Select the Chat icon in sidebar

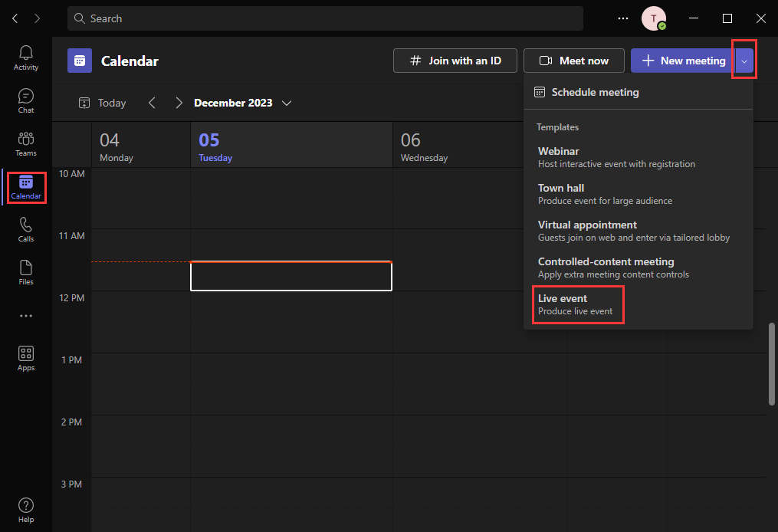(25, 100)
